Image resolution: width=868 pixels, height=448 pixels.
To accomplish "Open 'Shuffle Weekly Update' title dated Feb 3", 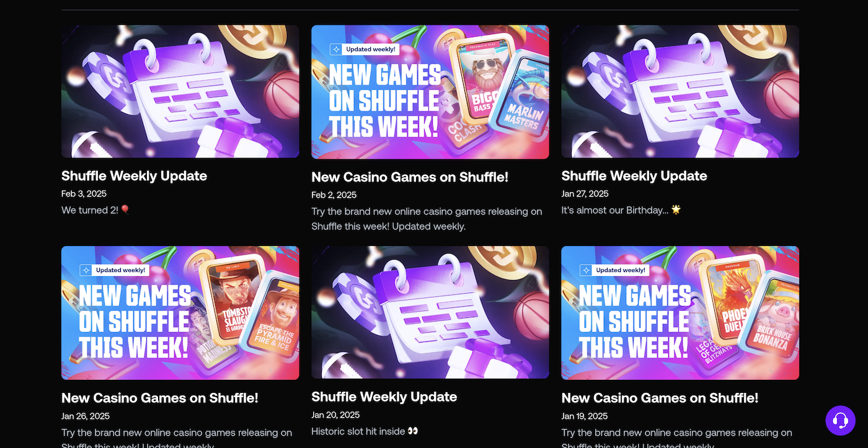I will tap(134, 176).
